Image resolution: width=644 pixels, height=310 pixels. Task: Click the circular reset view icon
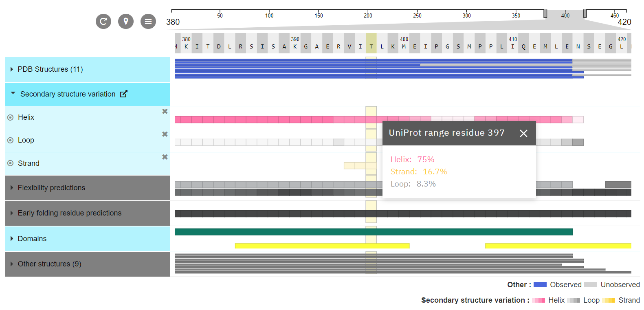tap(103, 21)
